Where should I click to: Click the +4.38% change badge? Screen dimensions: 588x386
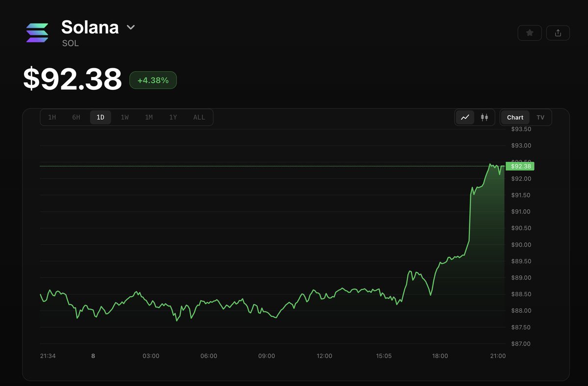click(153, 80)
